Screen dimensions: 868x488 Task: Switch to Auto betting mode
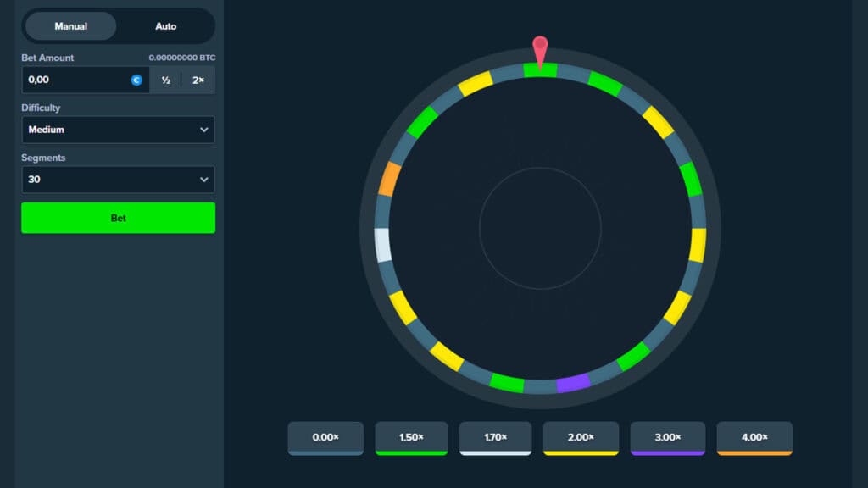[166, 26]
